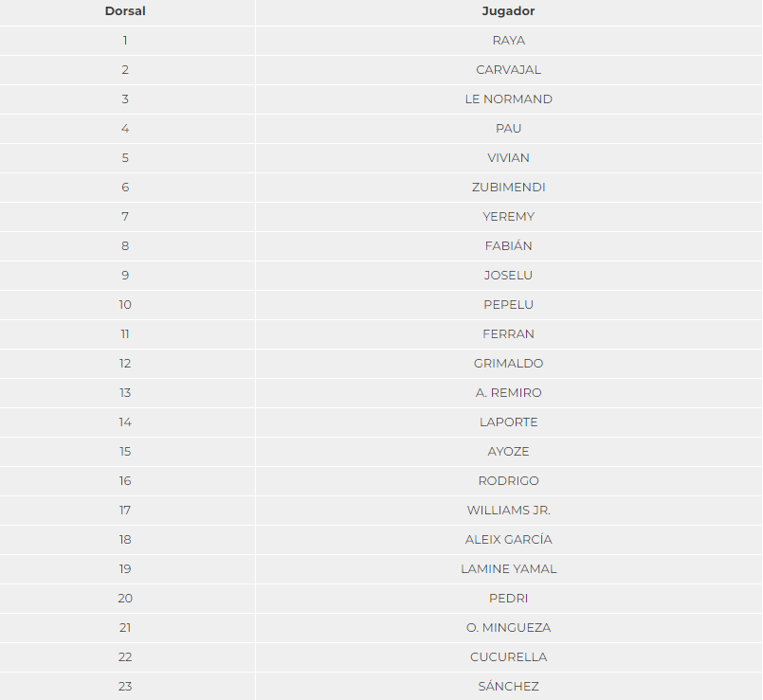This screenshot has height=700, width=763.
Task: Select the WILLIAMS JR. cell
Action: point(508,511)
